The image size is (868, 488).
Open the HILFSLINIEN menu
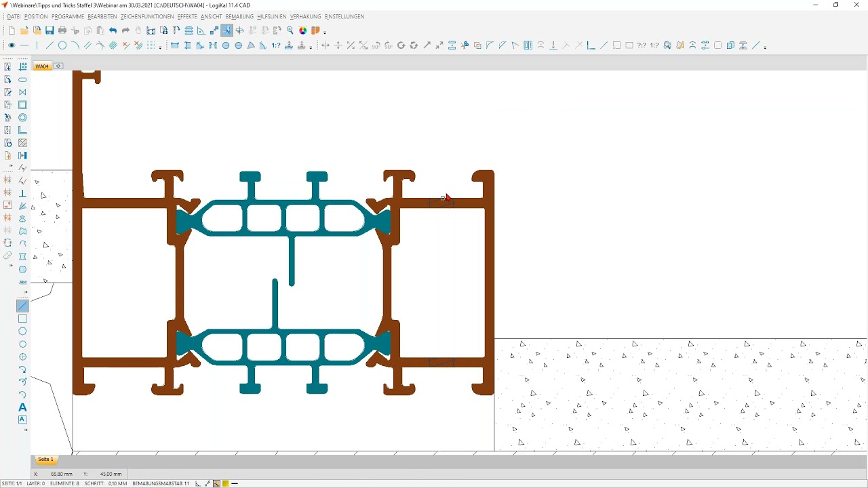272,16
